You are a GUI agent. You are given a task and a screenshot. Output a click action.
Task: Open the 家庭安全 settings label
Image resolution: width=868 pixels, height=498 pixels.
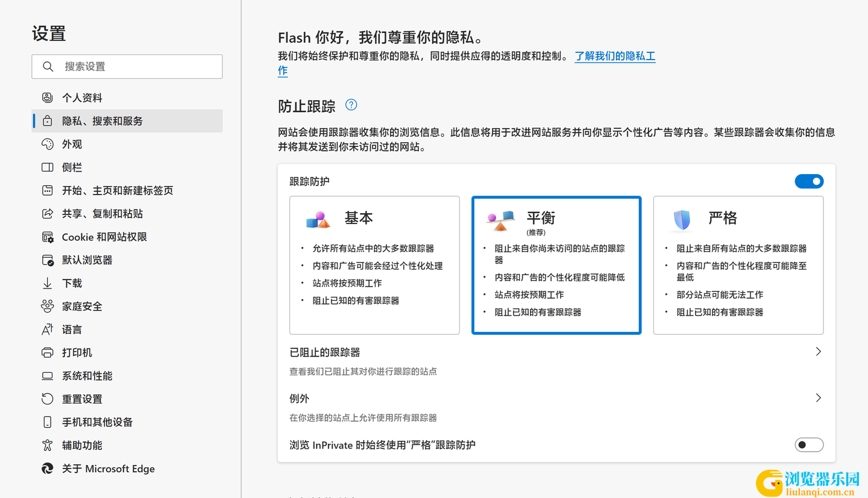click(82, 307)
